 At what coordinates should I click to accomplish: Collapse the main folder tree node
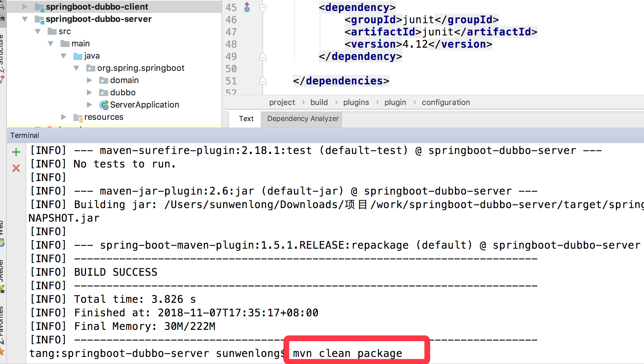click(x=51, y=43)
